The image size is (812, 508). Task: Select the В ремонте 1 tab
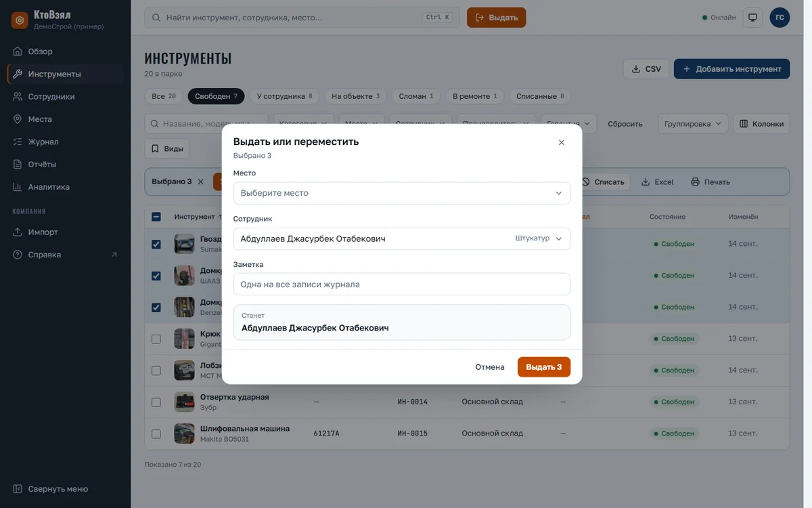[475, 96]
